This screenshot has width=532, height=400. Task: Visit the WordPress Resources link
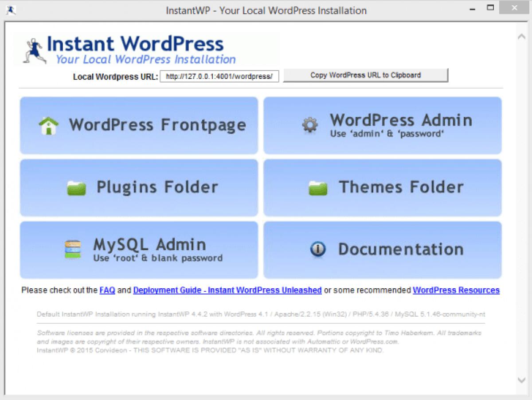[x=456, y=290]
